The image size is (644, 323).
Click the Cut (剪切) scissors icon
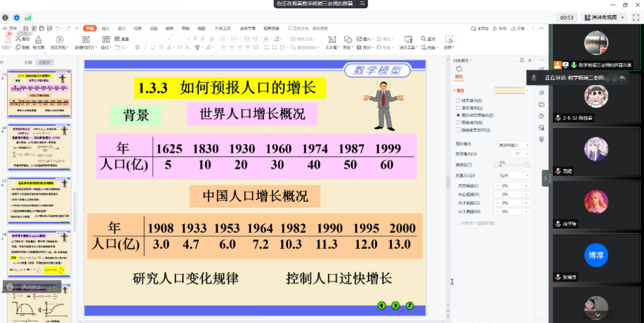19,39
